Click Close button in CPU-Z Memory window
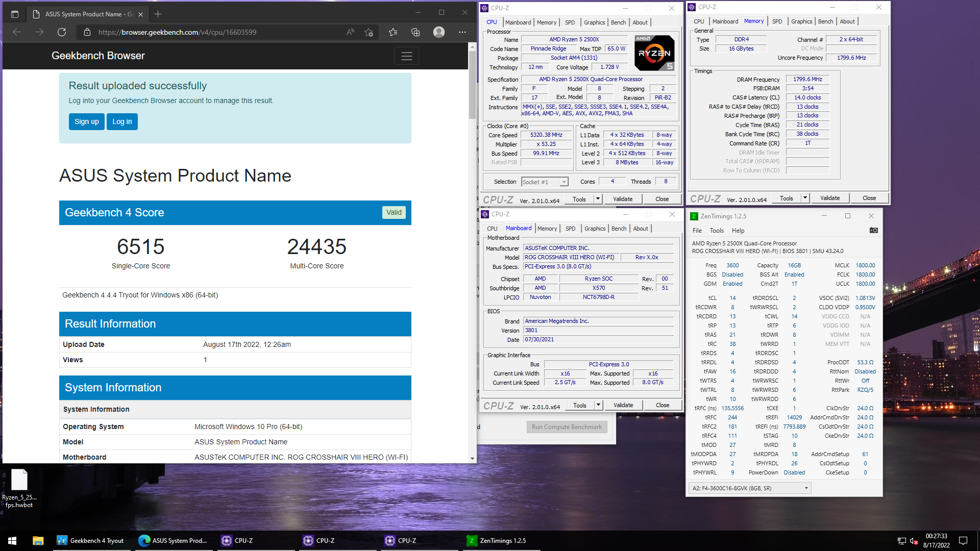Screen dimensions: 980x551 869,198
